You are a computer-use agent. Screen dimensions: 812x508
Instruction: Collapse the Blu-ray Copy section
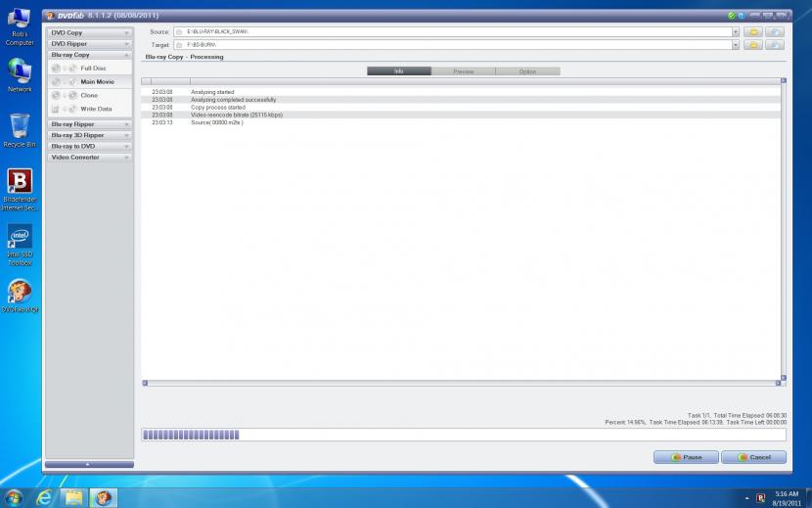point(90,55)
